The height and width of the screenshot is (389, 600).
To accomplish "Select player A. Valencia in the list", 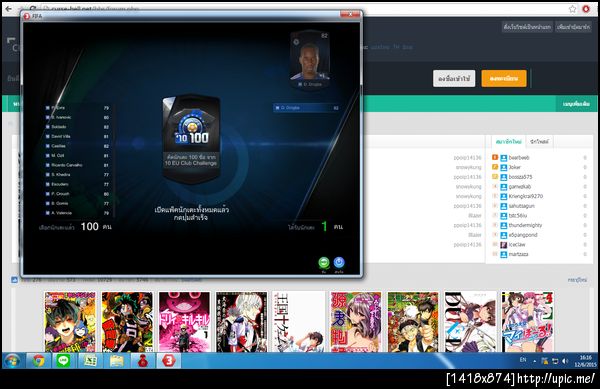I will [x=77, y=213].
